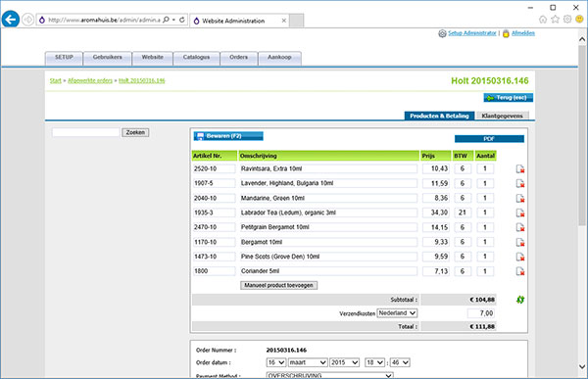Viewport: 588px width, 379px height.
Task: Open the month dropdown showing maart
Action: (309, 362)
